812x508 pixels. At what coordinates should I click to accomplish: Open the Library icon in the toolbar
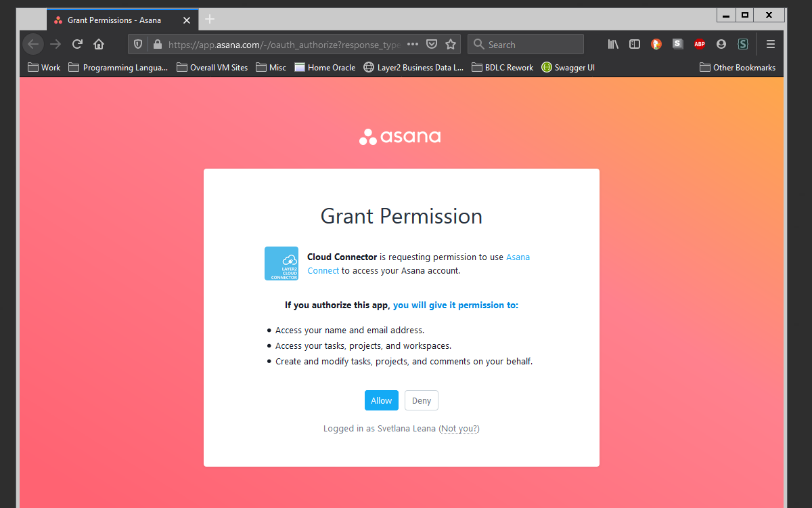pos(613,45)
